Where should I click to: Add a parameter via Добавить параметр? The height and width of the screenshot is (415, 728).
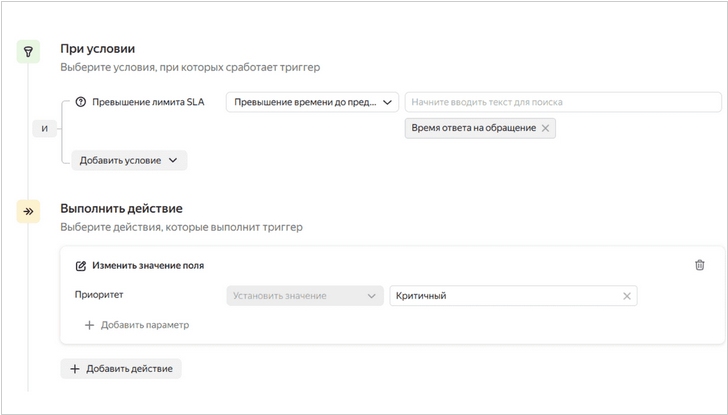(137, 325)
